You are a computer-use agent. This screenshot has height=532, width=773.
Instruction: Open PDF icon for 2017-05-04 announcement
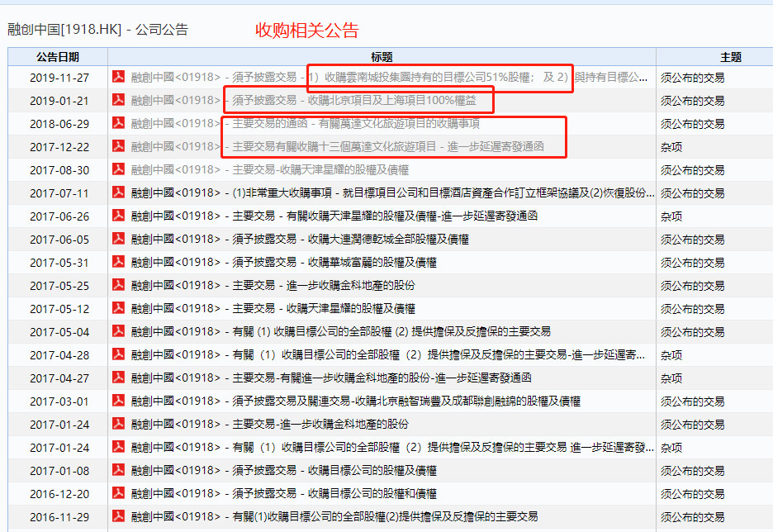pyautogui.click(x=118, y=330)
